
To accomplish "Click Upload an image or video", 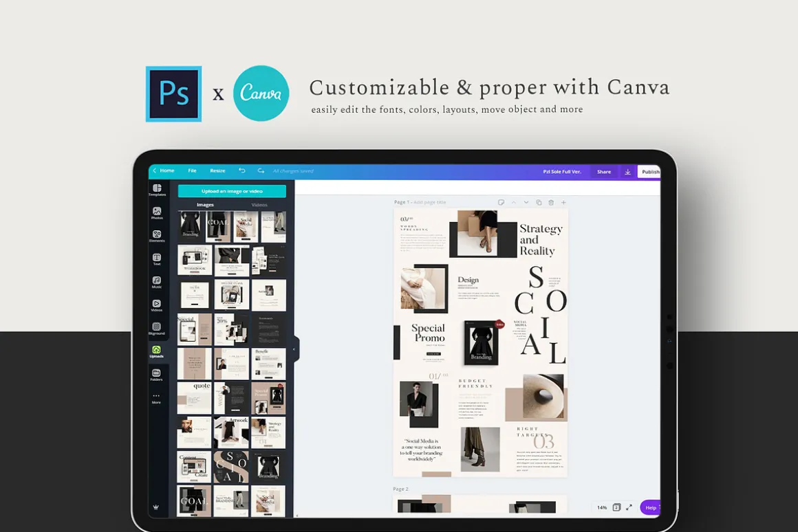I will point(232,191).
